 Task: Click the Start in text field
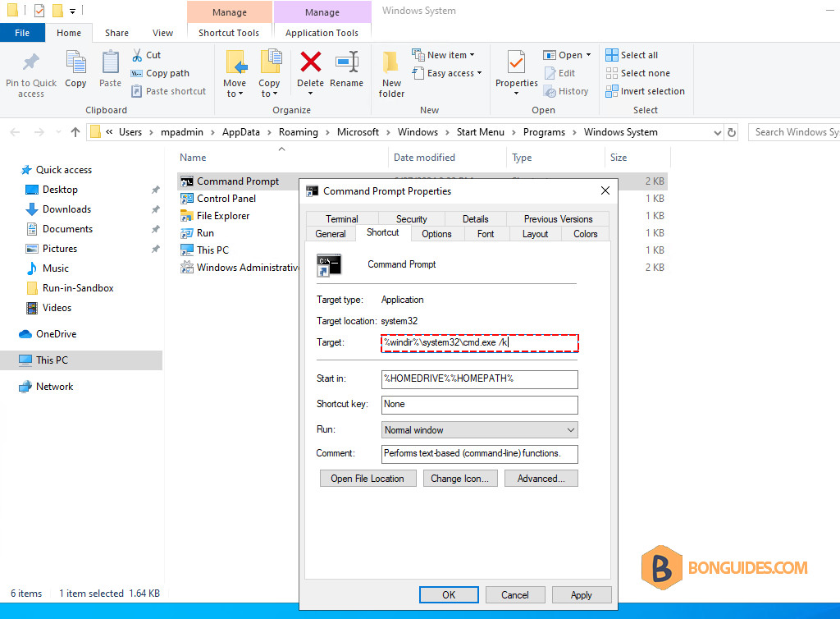coord(479,379)
